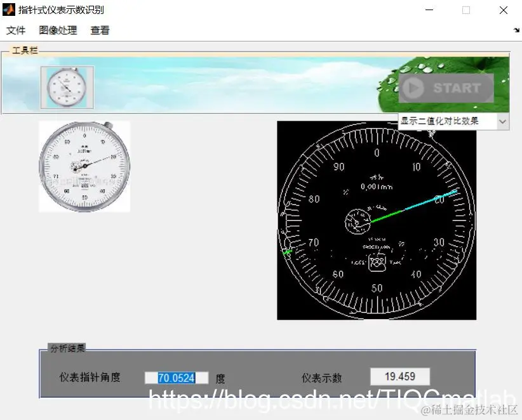Click the 工具栏 panel frame label
The height and width of the screenshot is (420, 522).
coord(25,50)
